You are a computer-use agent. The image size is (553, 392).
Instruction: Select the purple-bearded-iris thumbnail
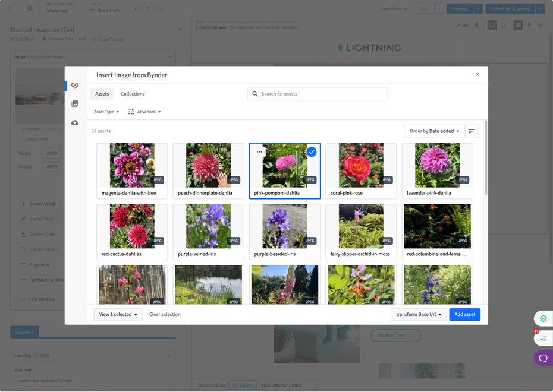click(285, 232)
